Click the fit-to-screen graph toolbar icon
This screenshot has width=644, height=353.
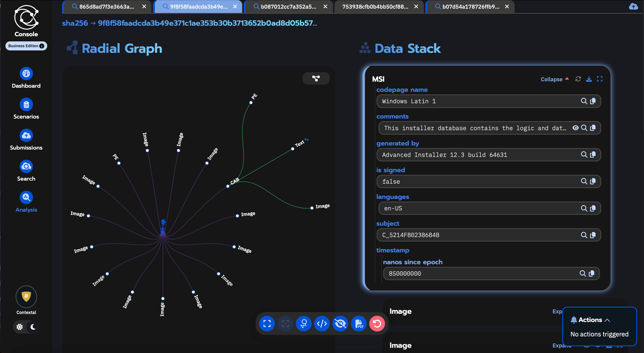pos(267,323)
